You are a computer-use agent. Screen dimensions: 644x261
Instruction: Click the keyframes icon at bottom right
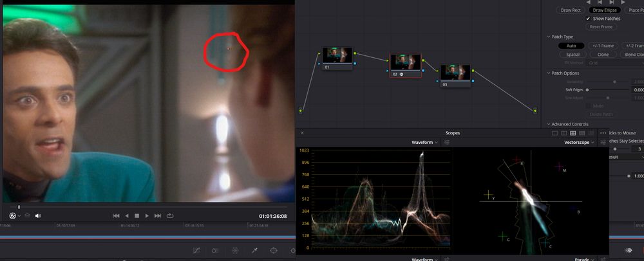click(629, 250)
